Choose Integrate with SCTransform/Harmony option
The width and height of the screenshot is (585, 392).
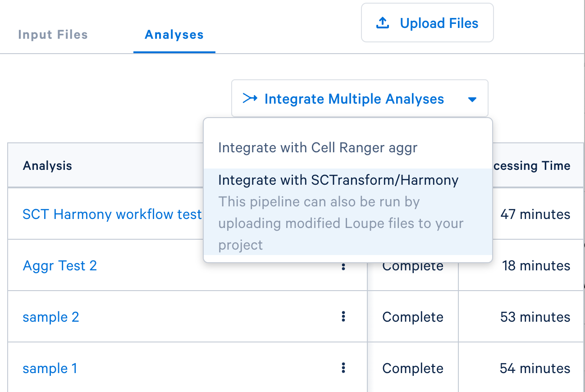tap(338, 180)
